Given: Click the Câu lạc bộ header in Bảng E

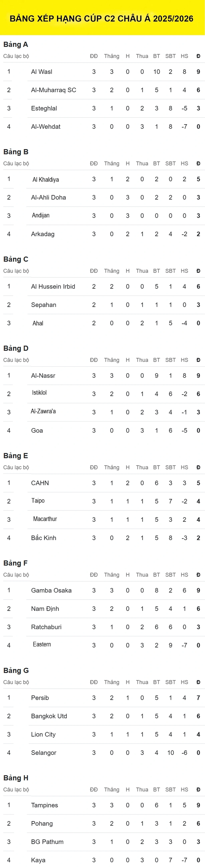Looking at the screenshot, I should 16,467.
